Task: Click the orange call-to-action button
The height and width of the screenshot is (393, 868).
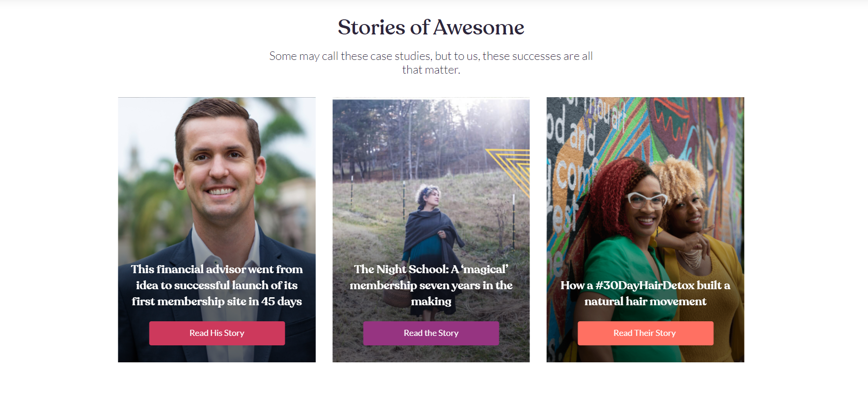Action: [645, 333]
